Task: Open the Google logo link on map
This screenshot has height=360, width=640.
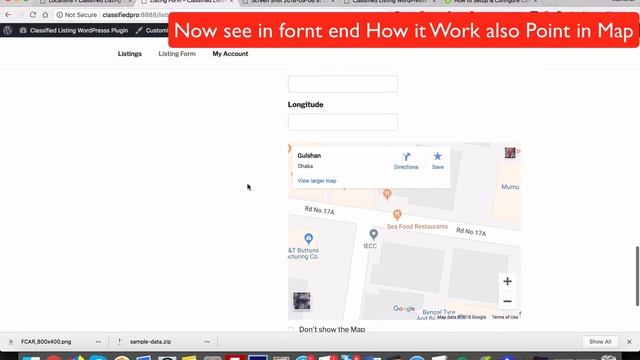Action: pos(404,309)
